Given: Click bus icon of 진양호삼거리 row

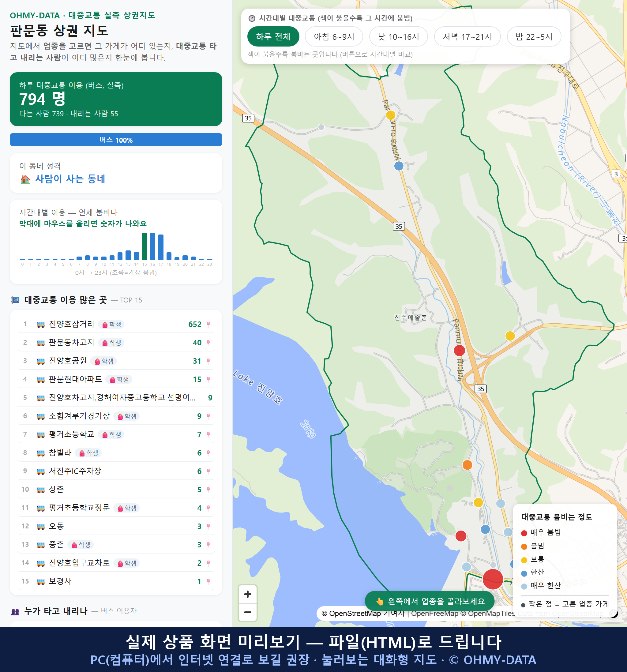Looking at the screenshot, I should point(40,325).
